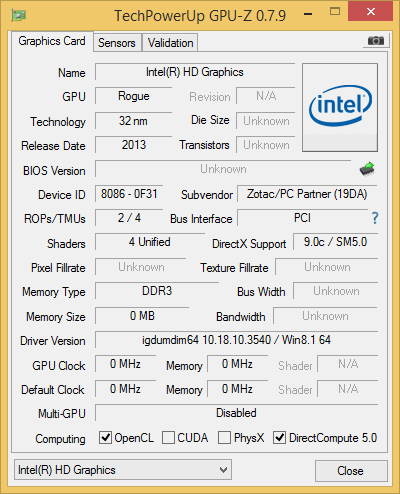Viewport: 400px width, 494px height.
Task: Click the GPU Clock 0 MHz field
Action: (125, 364)
